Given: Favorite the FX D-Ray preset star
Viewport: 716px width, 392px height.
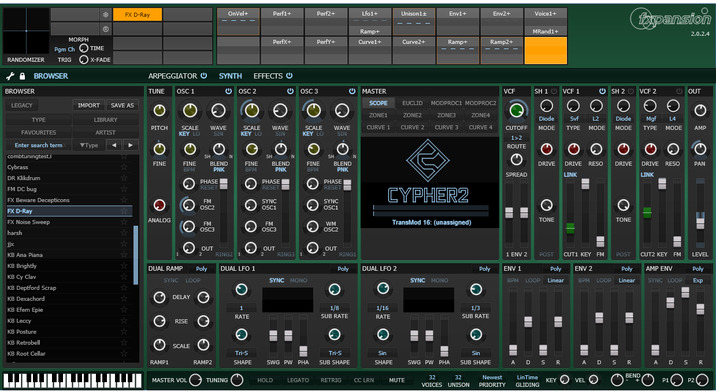Looking at the screenshot, I should pos(124,211).
